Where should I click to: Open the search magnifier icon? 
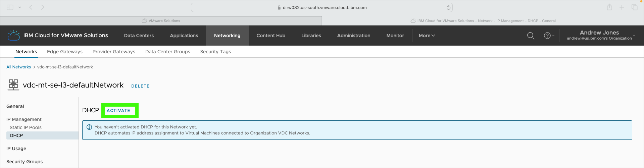(x=531, y=36)
